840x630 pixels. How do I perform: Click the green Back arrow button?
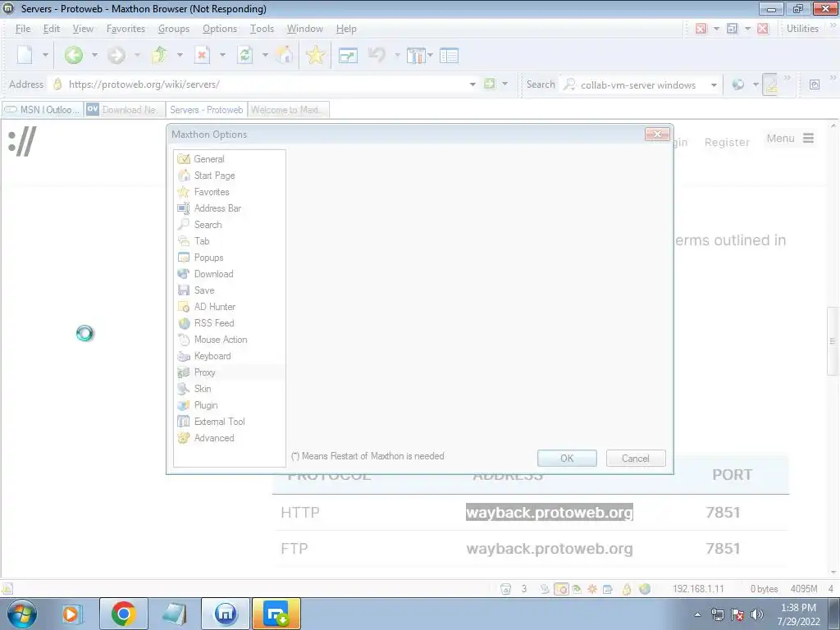(73, 55)
